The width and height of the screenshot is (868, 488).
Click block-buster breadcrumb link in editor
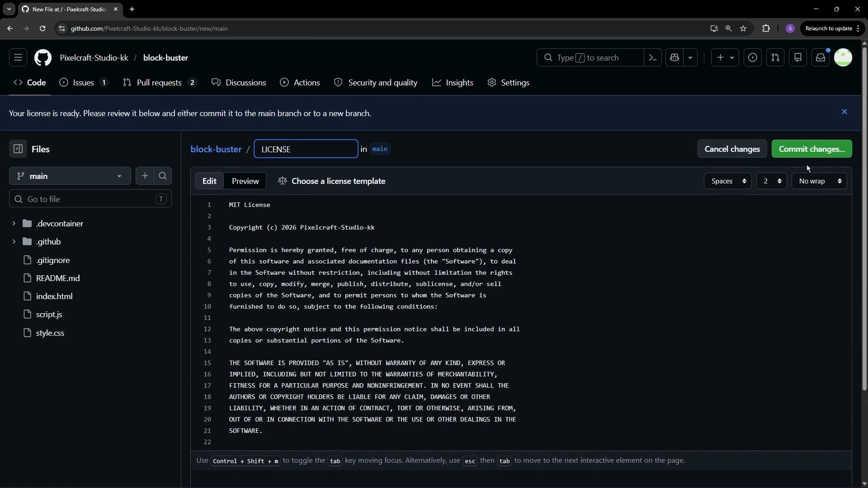click(x=216, y=149)
